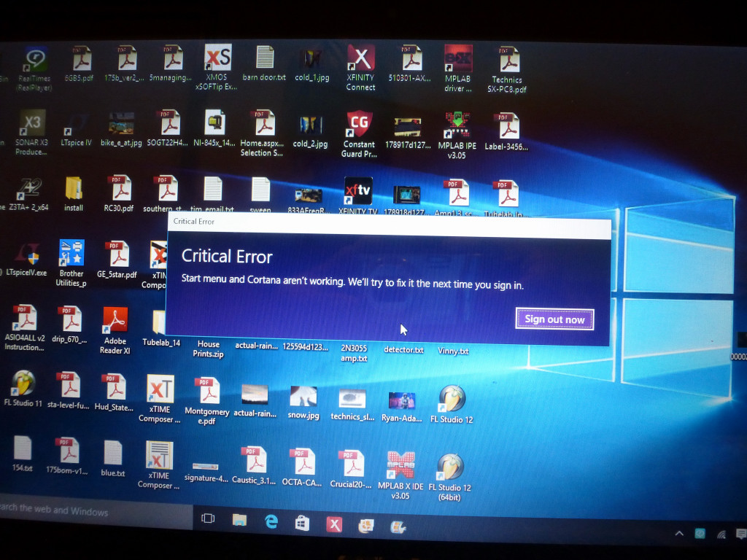This screenshot has height=560, width=747.
Task: Open the cold_2.jpg image
Action: point(310,131)
